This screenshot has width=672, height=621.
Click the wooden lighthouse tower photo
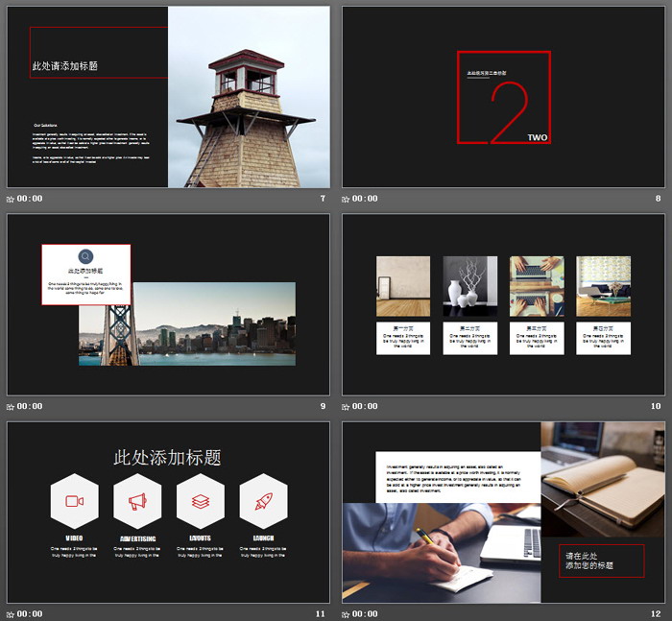click(248, 97)
